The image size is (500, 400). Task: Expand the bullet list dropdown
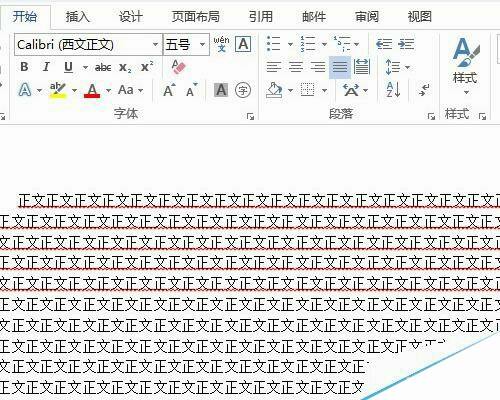tap(290, 44)
